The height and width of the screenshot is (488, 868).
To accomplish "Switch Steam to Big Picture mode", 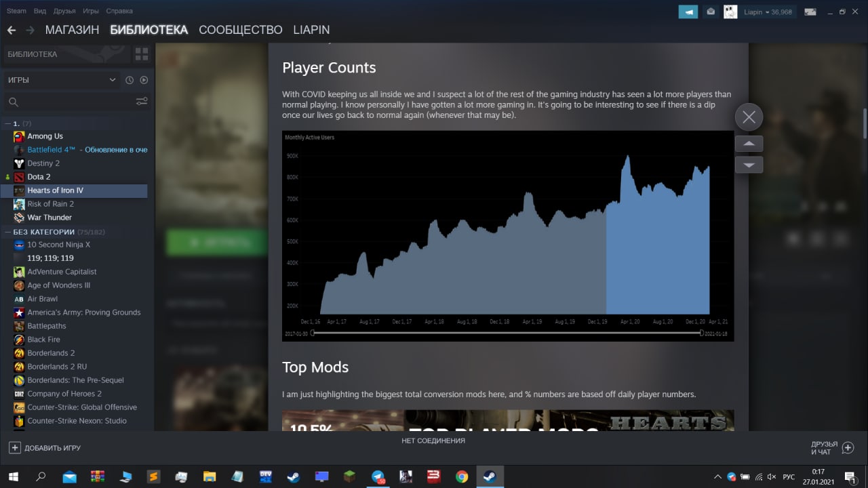I will point(810,12).
